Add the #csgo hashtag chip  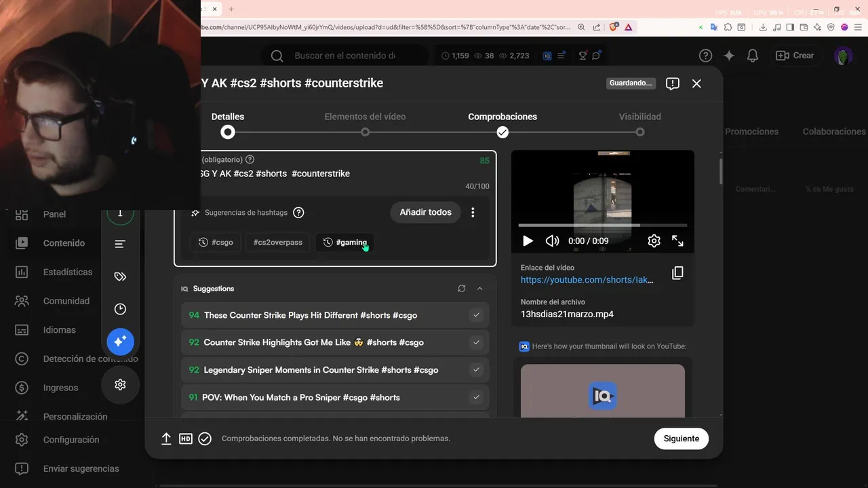coord(216,242)
